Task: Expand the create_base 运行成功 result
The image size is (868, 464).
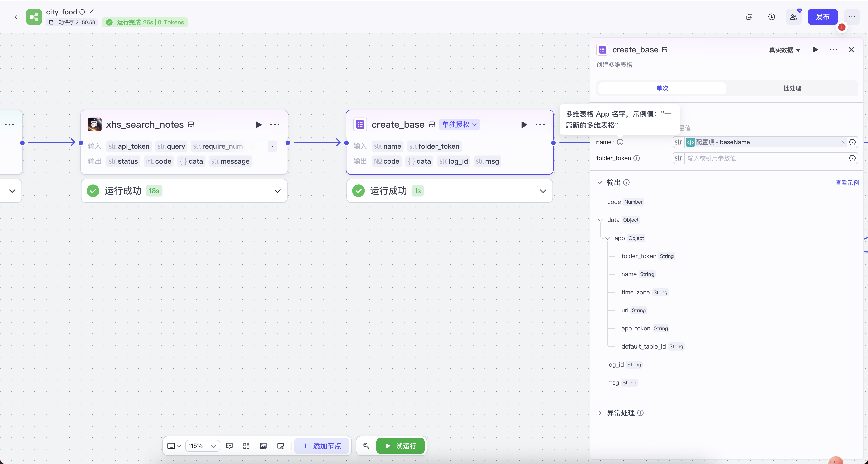Action: click(x=542, y=191)
